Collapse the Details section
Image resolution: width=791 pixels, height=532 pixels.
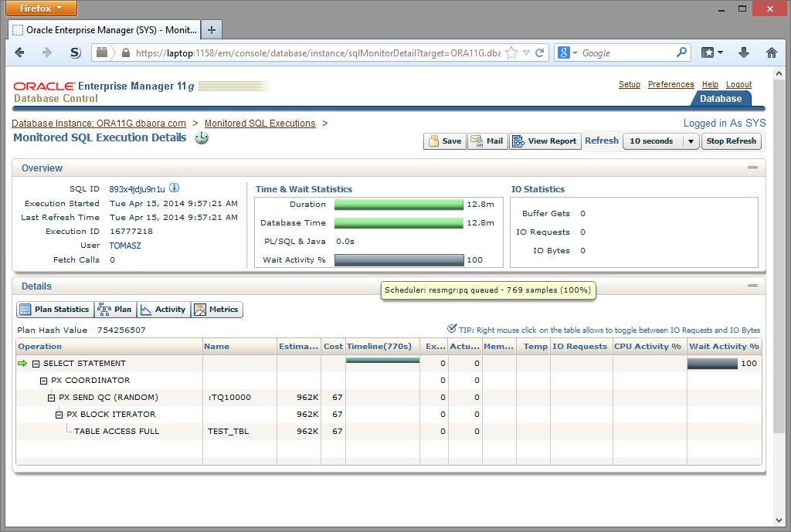pyautogui.click(x=752, y=286)
